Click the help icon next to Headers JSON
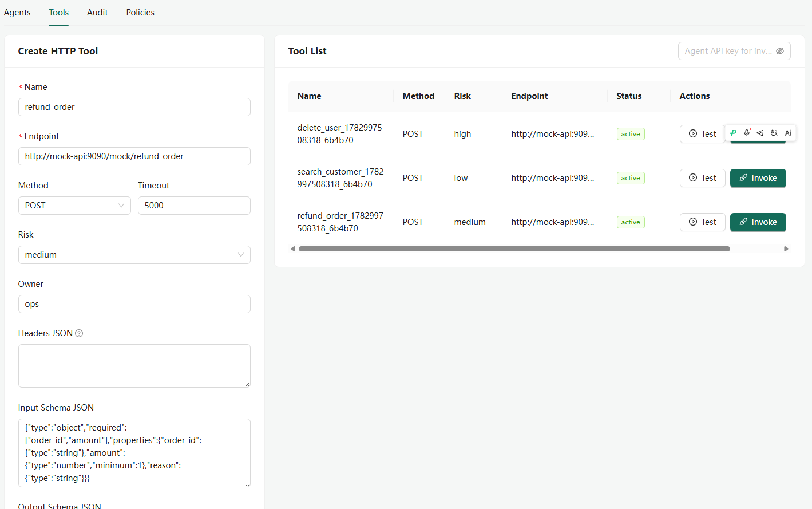The height and width of the screenshot is (509, 812). click(x=79, y=333)
